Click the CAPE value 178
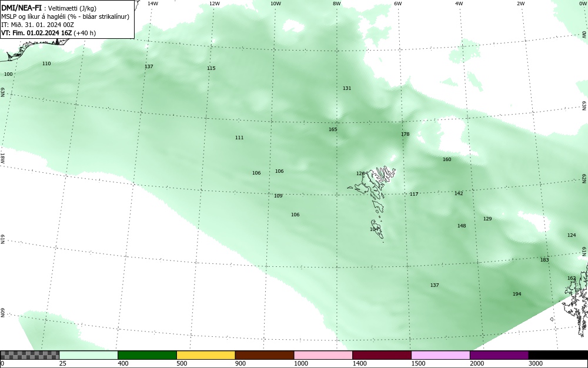The height and width of the screenshot is (368, 588). click(x=405, y=134)
